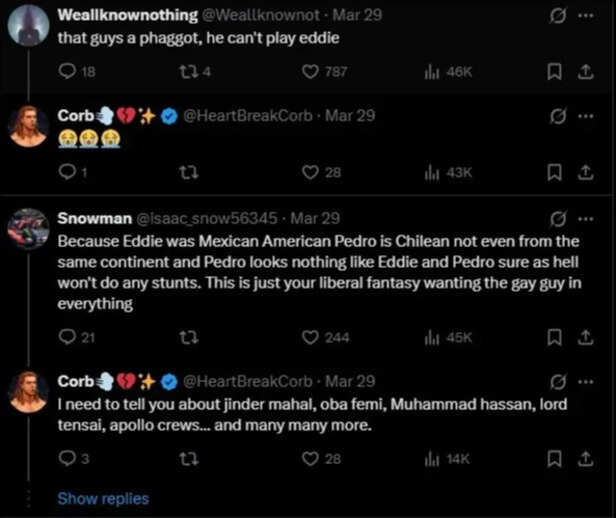Bookmark Corb's jinder mahal tweet
This screenshot has width=616, height=518.
(554, 459)
